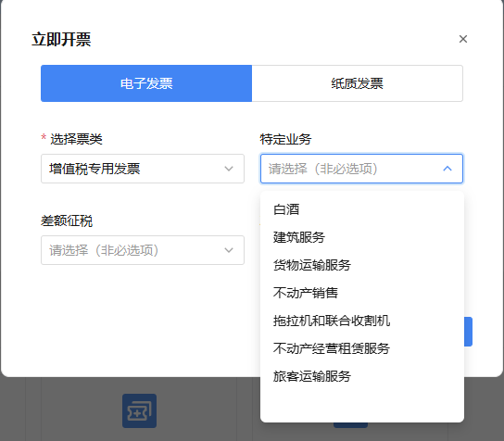
Task: Close the 立即开票 dialog with X icon
Action: (x=463, y=39)
